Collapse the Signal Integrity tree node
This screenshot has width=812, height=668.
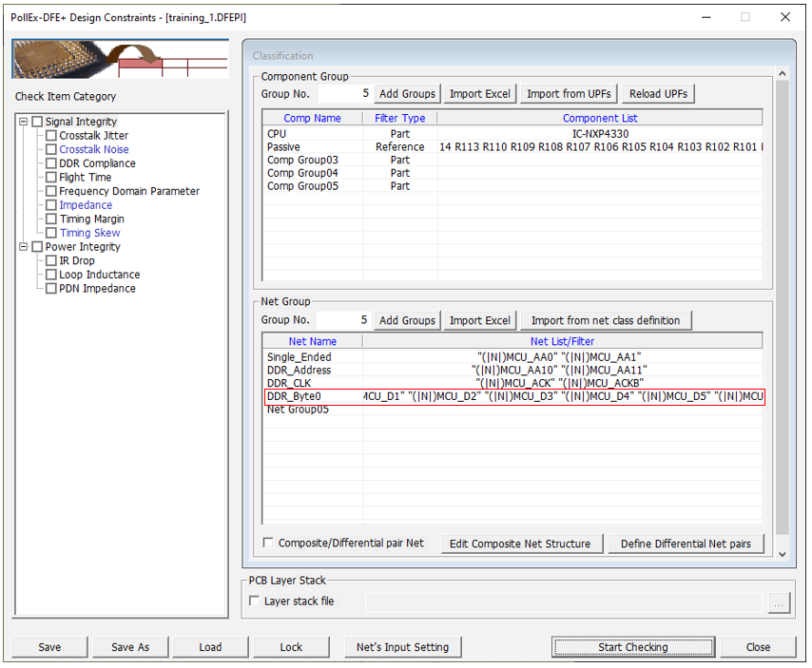tap(24, 122)
